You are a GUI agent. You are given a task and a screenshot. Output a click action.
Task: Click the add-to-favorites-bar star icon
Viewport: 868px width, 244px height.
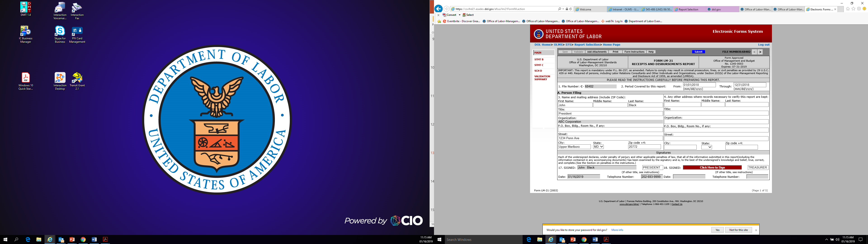(439, 21)
